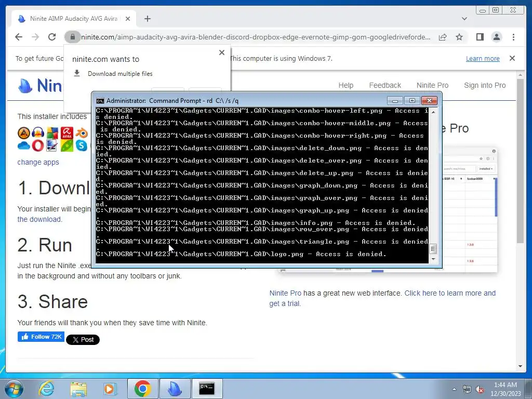This screenshot has width=532, height=399.
Task: Click the Command Prompt scrollbar thumb
Action: [x=433, y=249]
